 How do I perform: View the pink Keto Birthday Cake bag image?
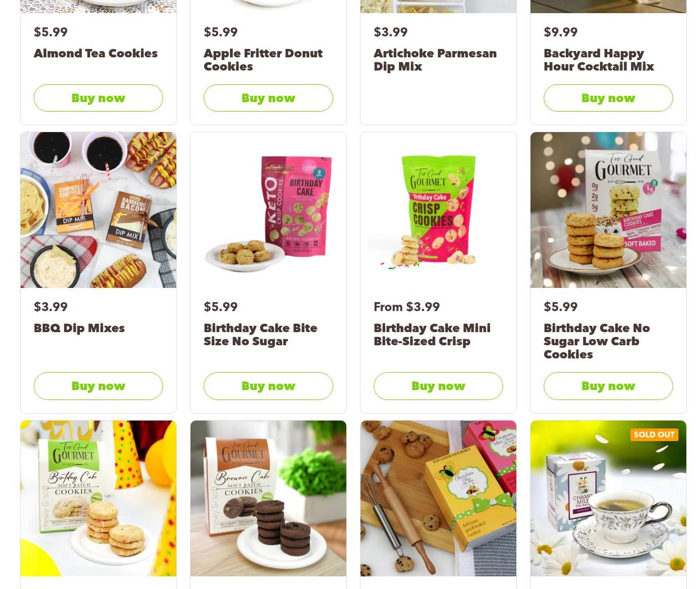pyautogui.click(x=268, y=210)
